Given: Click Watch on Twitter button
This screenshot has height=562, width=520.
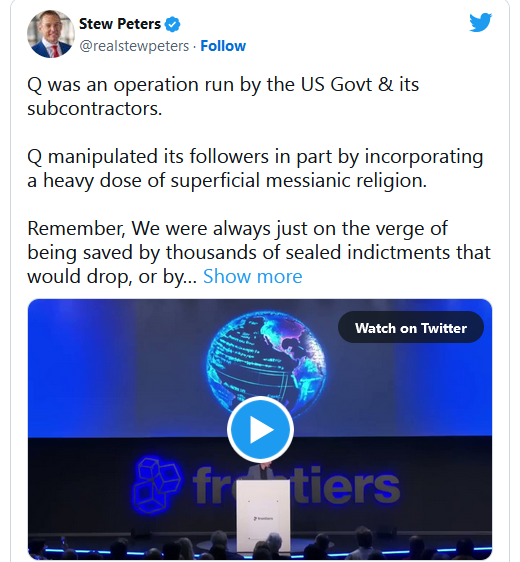Looking at the screenshot, I should point(411,328).
